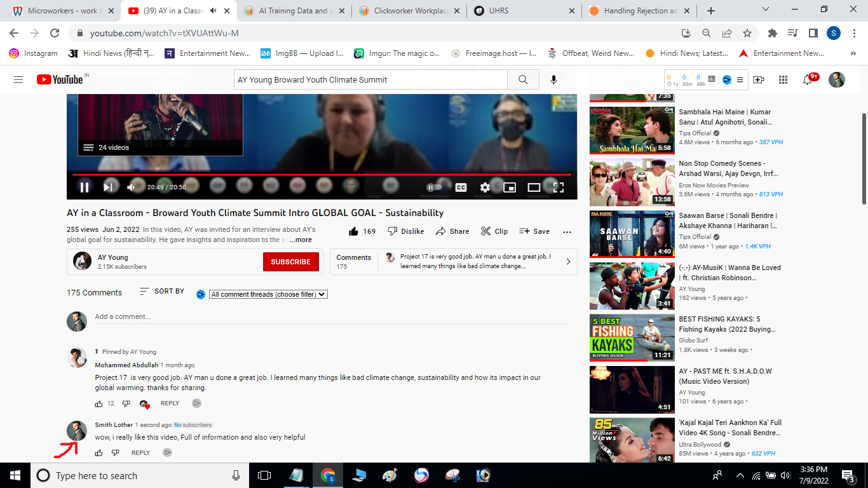The image size is (868, 488).
Task: Dislike Mohammed Abdullah's comment
Action: point(126,403)
